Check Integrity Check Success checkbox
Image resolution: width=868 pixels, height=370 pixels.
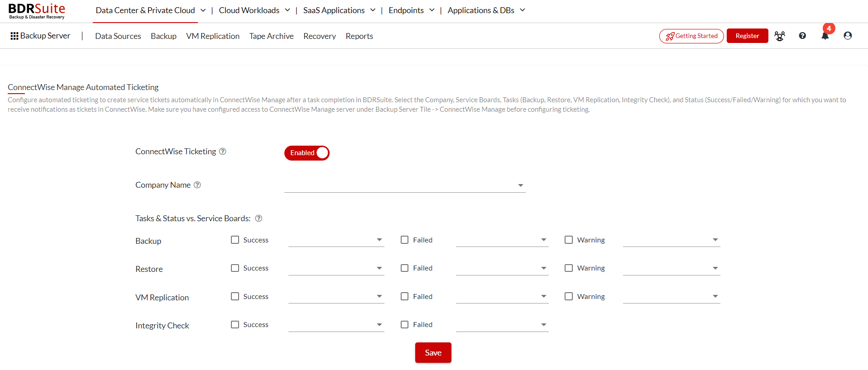235,325
